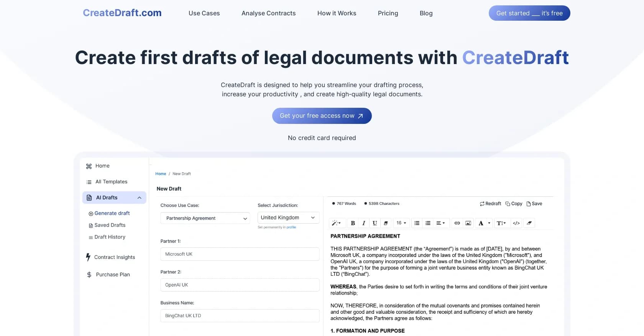The width and height of the screenshot is (644, 336).
Task: Click the AI Drafts document icon
Action: 89,198
